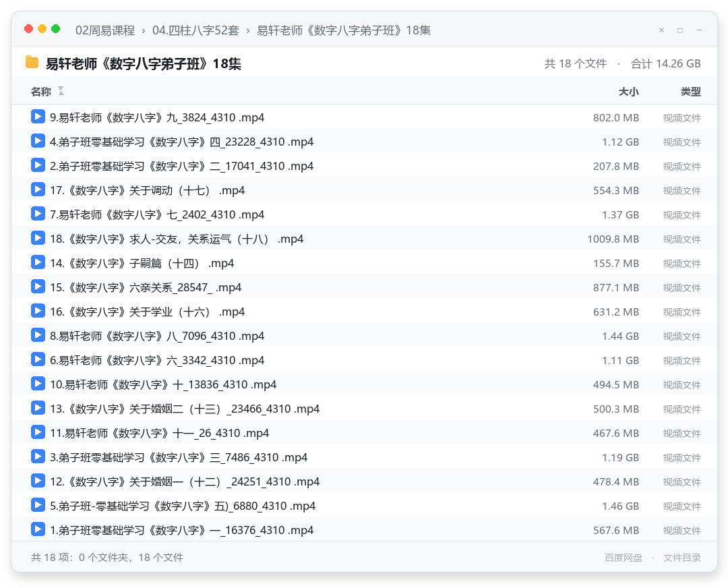The height and width of the screenshot is (588, 728).
Task: Click the video icon for 11.易轩老师 十一 file
Action: (38, 432)
